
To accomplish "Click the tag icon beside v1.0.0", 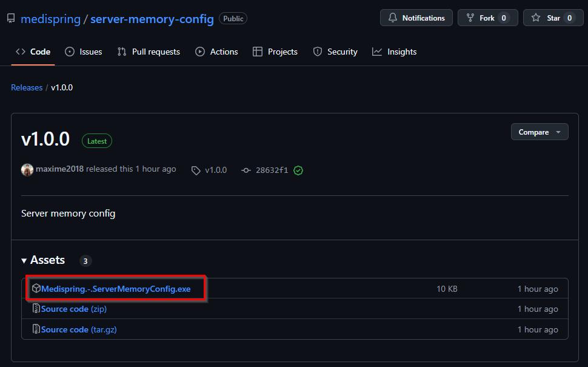I will click(x=196, y=170).
